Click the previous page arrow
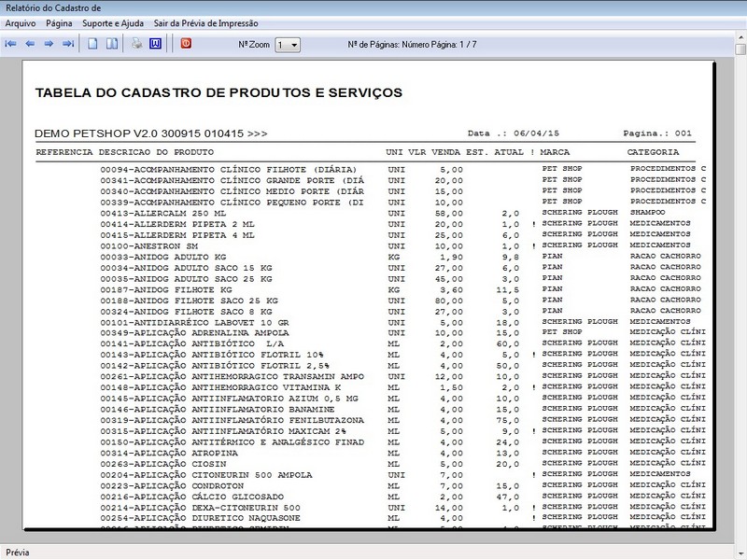Screen dimensions: 747x560 [x=30, y=44]
